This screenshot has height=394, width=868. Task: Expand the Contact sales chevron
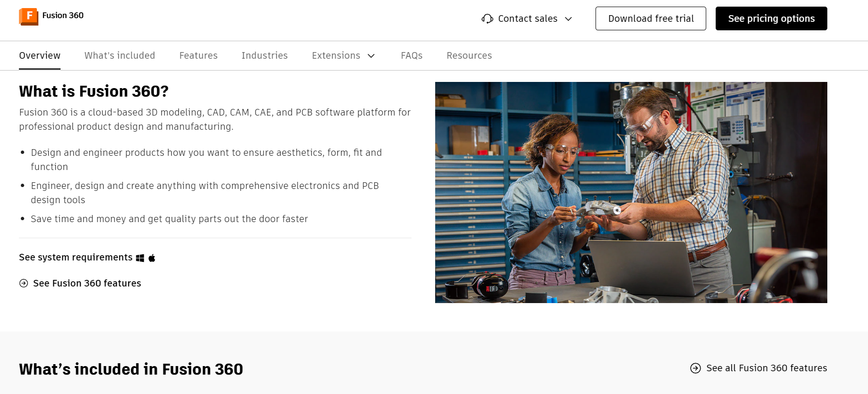click(x=569, y=19)
